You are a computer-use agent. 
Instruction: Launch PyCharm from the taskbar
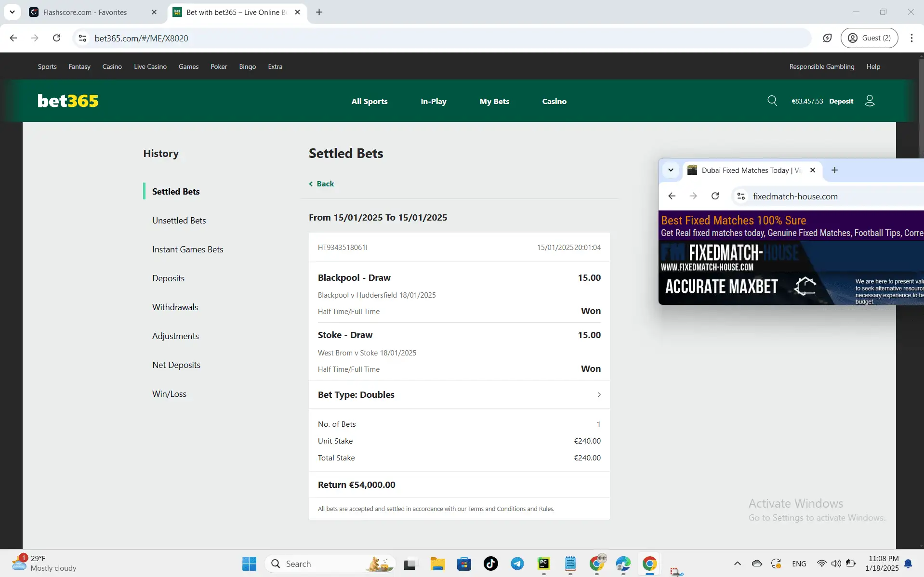[543, 563]
